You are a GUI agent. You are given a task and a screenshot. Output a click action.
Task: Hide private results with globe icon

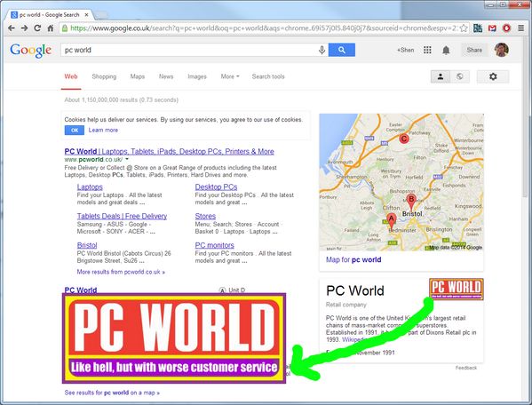(460, 76)
